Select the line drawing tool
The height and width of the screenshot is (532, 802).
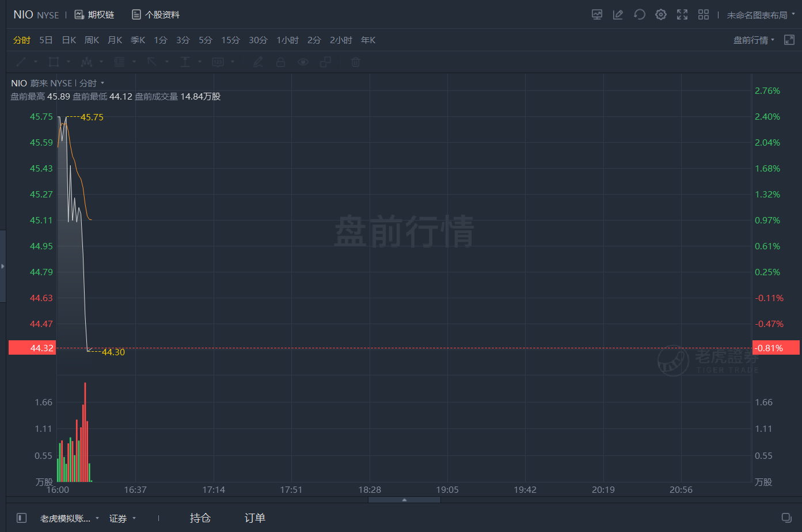[21, 62]
